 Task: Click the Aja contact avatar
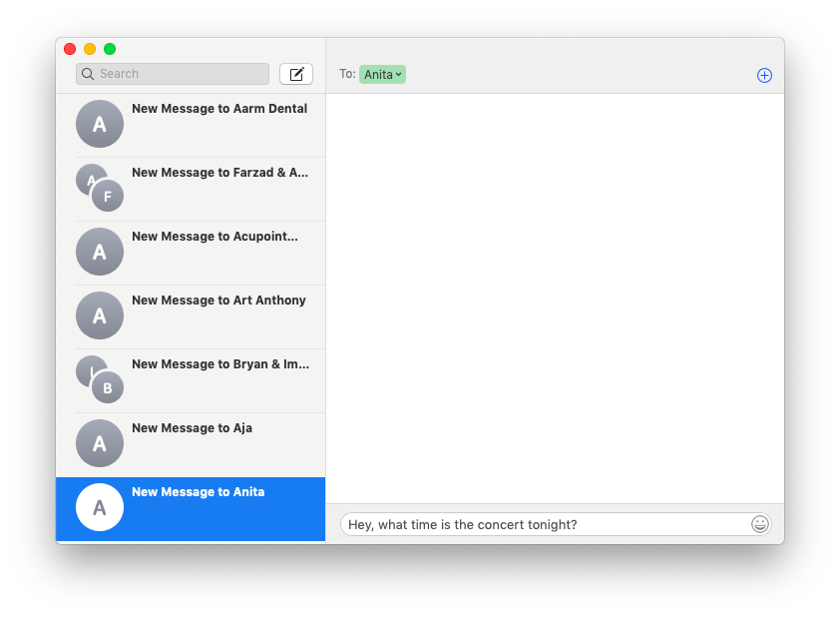click(100, 443)
